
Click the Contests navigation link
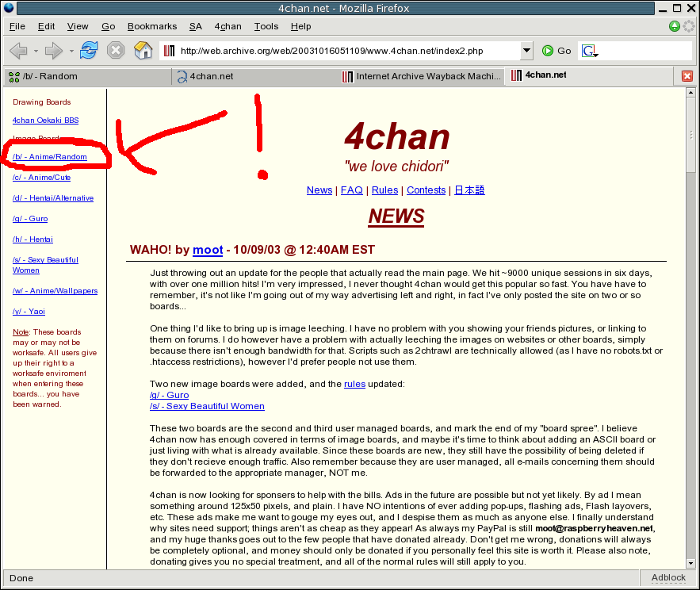coord(427,190)
